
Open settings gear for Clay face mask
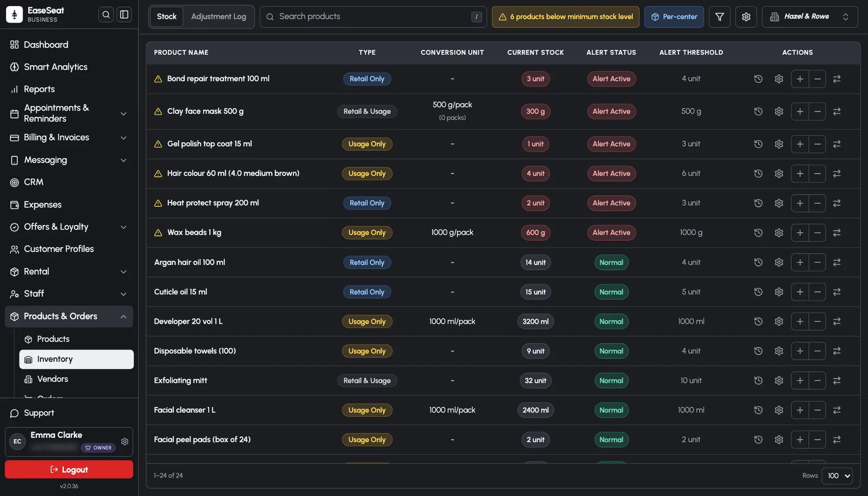(779, 111)
